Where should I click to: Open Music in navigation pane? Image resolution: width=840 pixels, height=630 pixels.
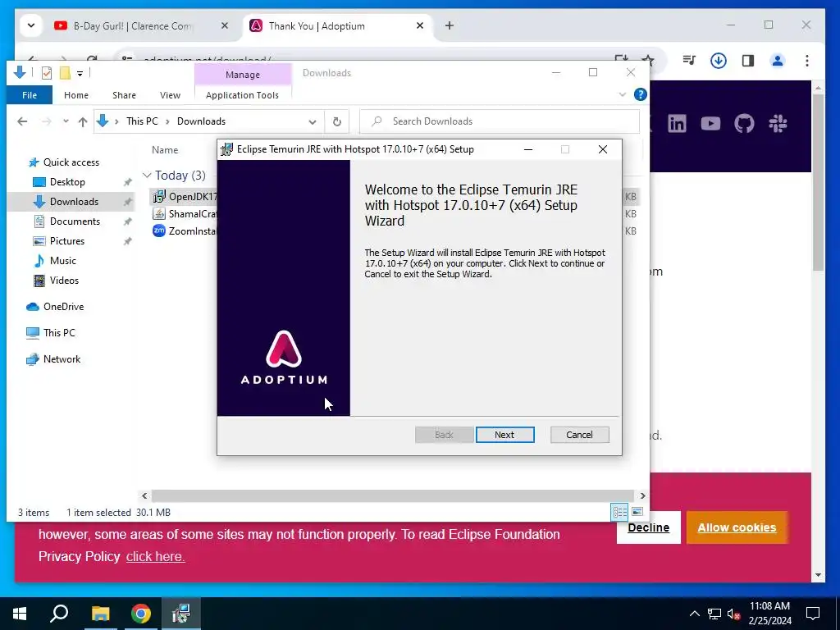tap(62, 261)
